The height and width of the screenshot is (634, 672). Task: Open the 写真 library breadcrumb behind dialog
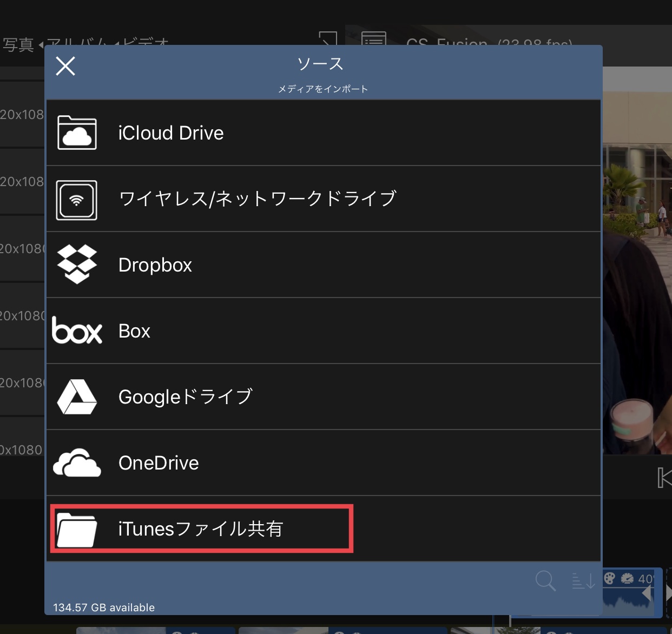pyautogui.click(x=18, y=44)
